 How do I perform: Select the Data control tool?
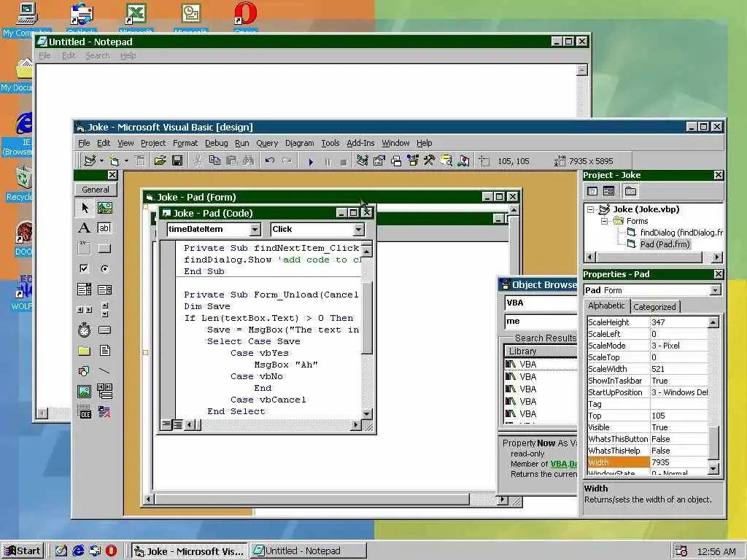(x=105, y=392)
